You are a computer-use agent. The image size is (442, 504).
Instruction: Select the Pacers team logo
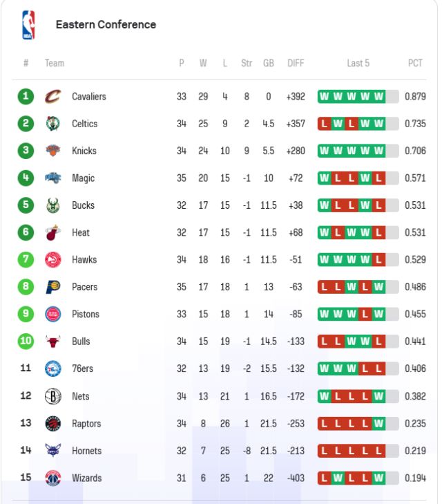(x=53, y=287)
